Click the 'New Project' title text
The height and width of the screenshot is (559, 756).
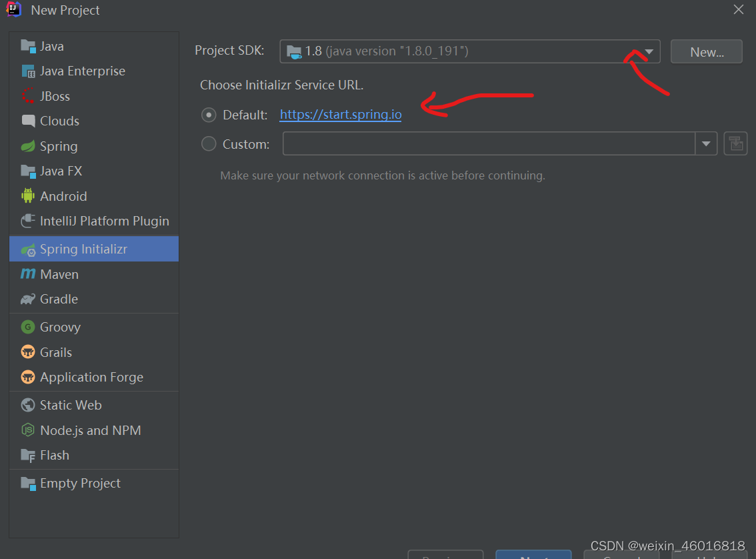click(x=65, y=10)
